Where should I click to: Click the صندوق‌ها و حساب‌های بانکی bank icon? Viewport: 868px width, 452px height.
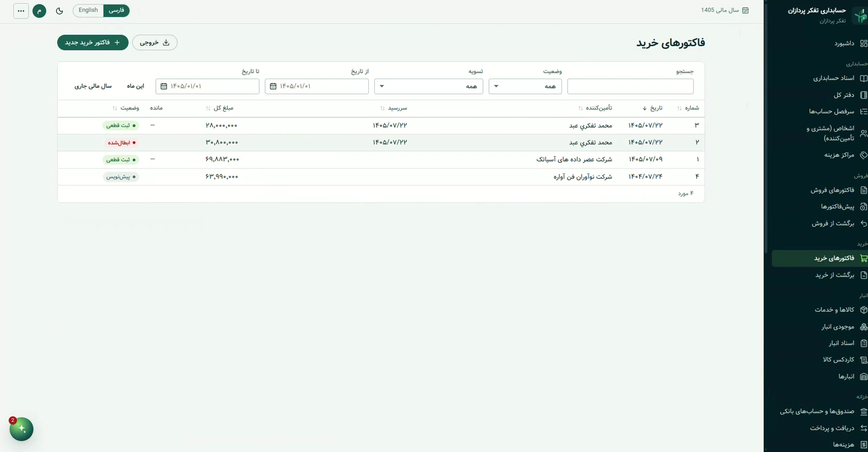click(864, 411)
